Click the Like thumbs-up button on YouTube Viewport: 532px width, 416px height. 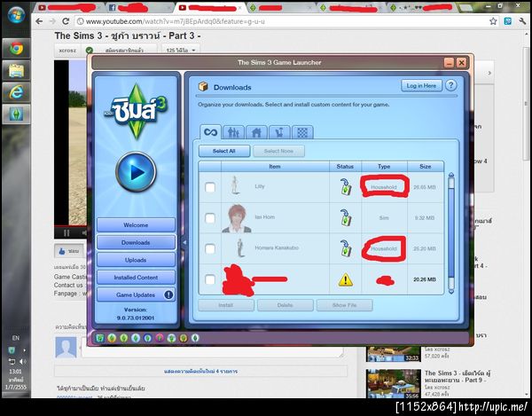coord(69,251)
